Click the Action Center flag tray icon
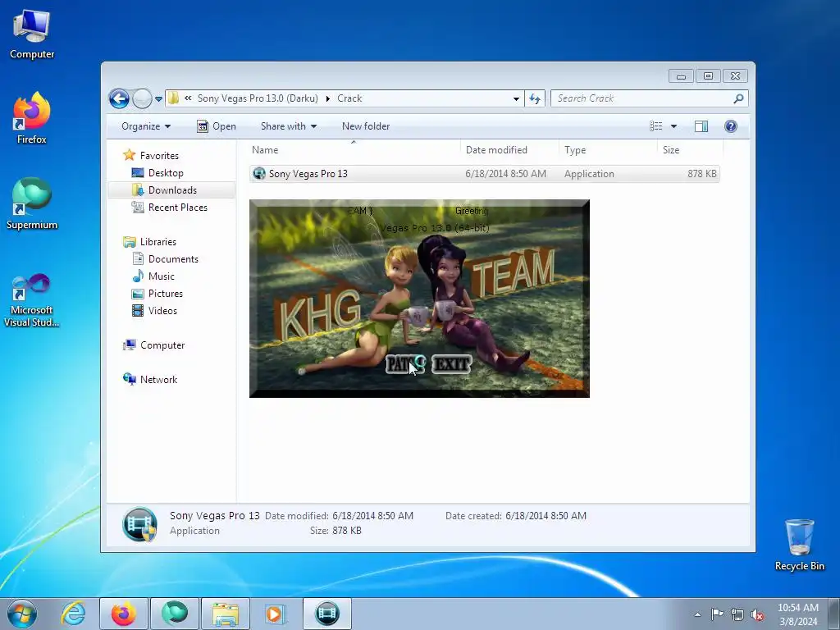The height and width of the screenshot is (630, 840). 717,614
